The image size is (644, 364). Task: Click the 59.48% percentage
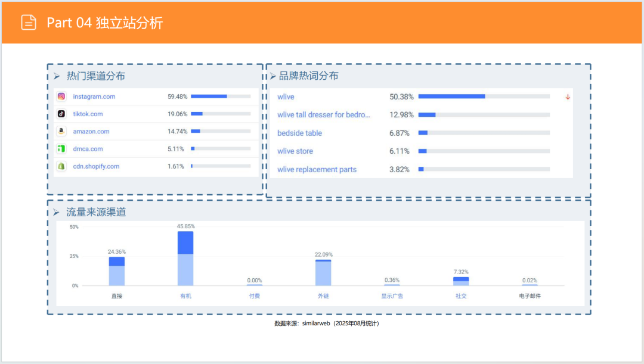[x=178, y=97]
